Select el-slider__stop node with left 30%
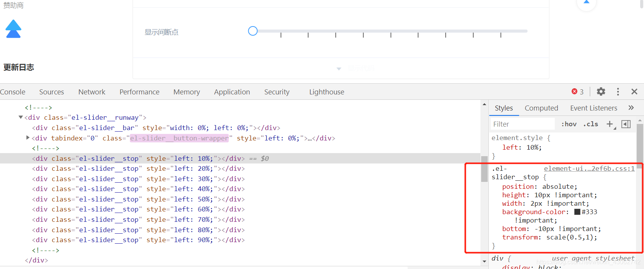Viewport: 644px width, 269px height. pos(138,179)
